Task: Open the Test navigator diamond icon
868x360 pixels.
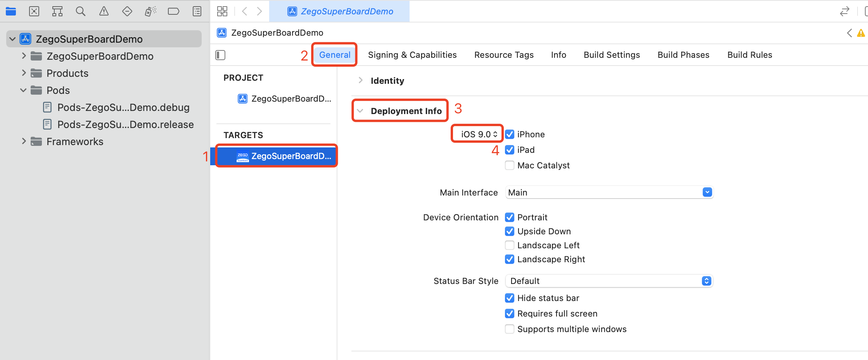Action: tap(127, 11)
